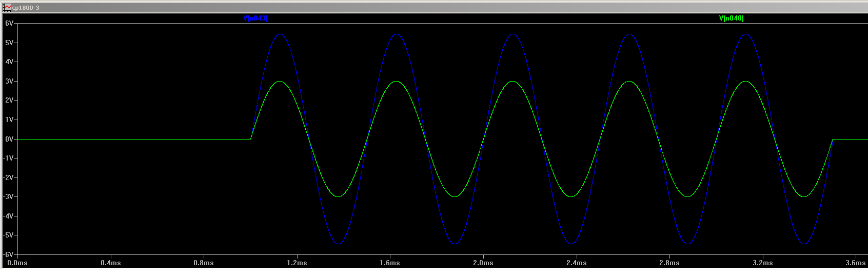Click the 3V vertical axis label
Viewport: 868px width, 277px height.
click(9, 81)
